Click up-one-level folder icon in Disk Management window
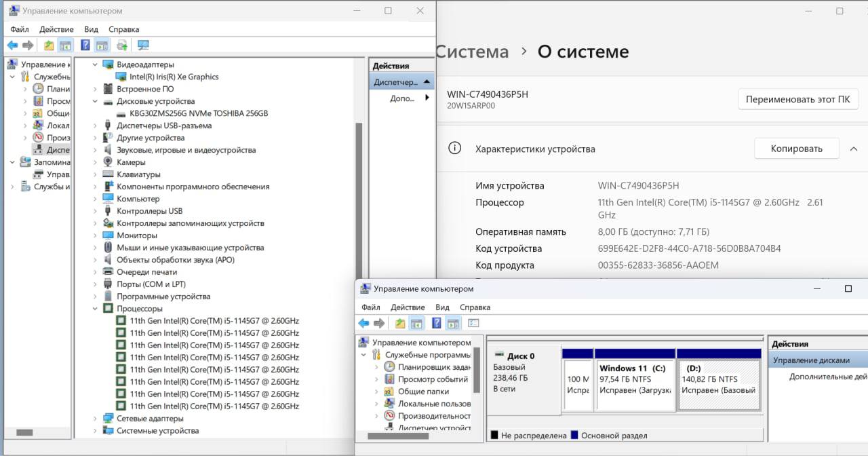This screenshot has width=868, height=456. [x=400, y=323]
